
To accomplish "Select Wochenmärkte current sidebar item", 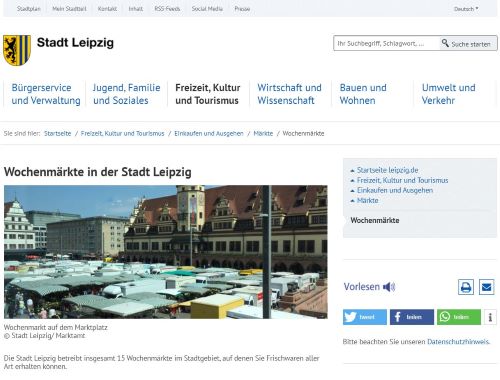I will (x=375, y=220).
